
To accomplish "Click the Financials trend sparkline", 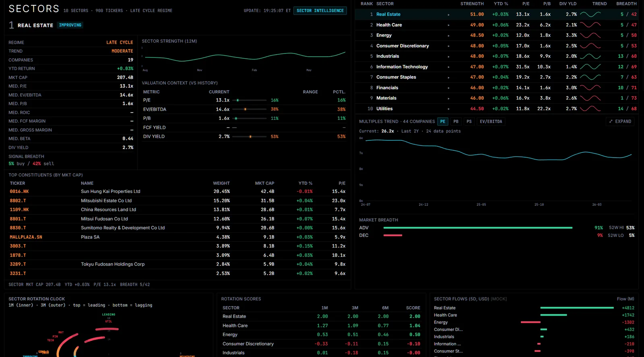I will pos(590,88).
